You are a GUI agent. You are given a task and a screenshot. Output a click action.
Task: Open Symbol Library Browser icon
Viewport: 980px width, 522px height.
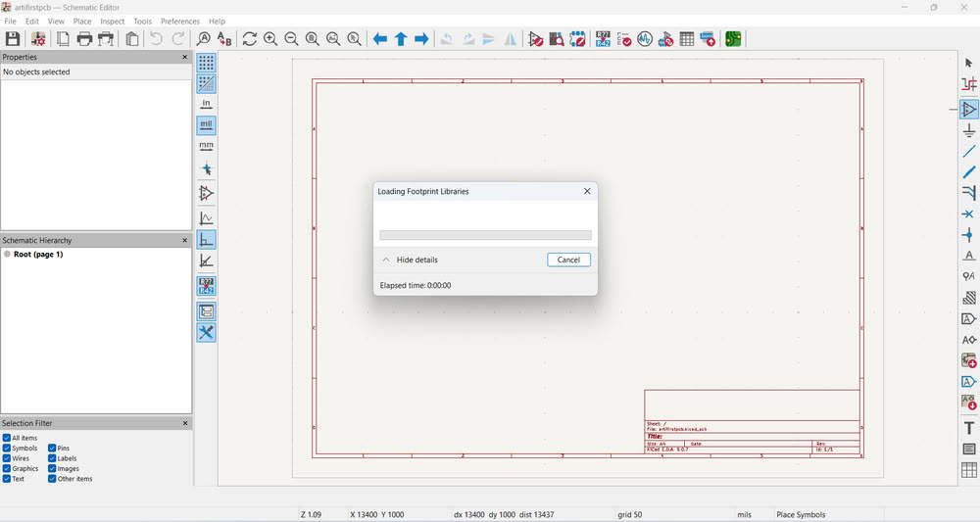click(x=557, y=39)
